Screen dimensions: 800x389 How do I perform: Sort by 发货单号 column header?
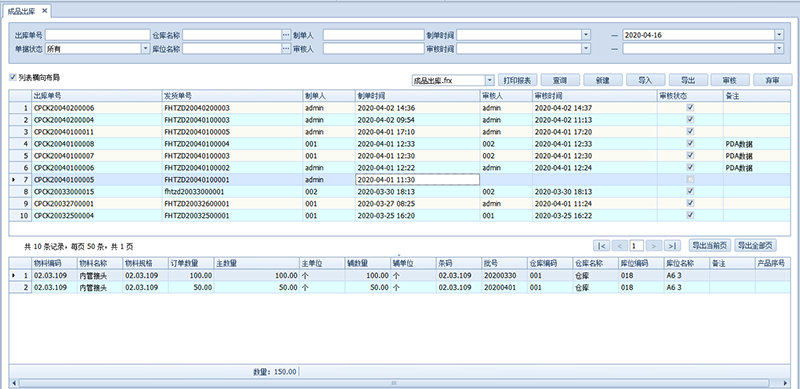point(232,95)
